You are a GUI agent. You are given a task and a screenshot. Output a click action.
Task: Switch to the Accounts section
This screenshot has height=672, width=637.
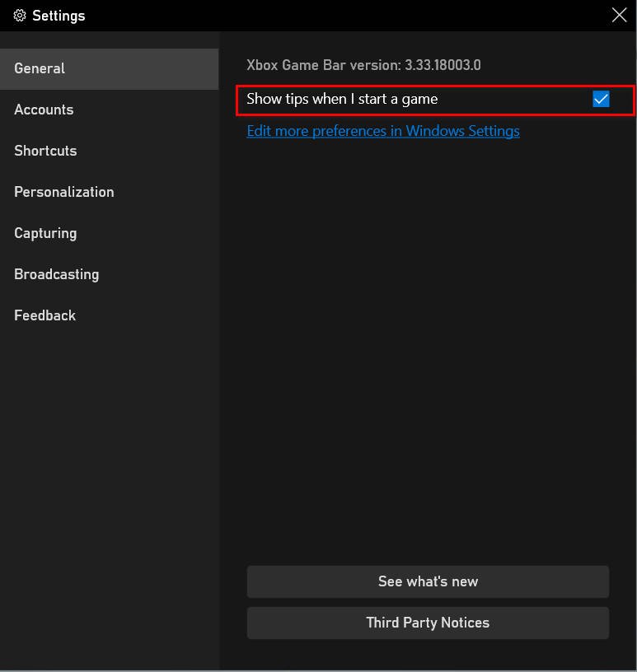(x=110, y=110)
